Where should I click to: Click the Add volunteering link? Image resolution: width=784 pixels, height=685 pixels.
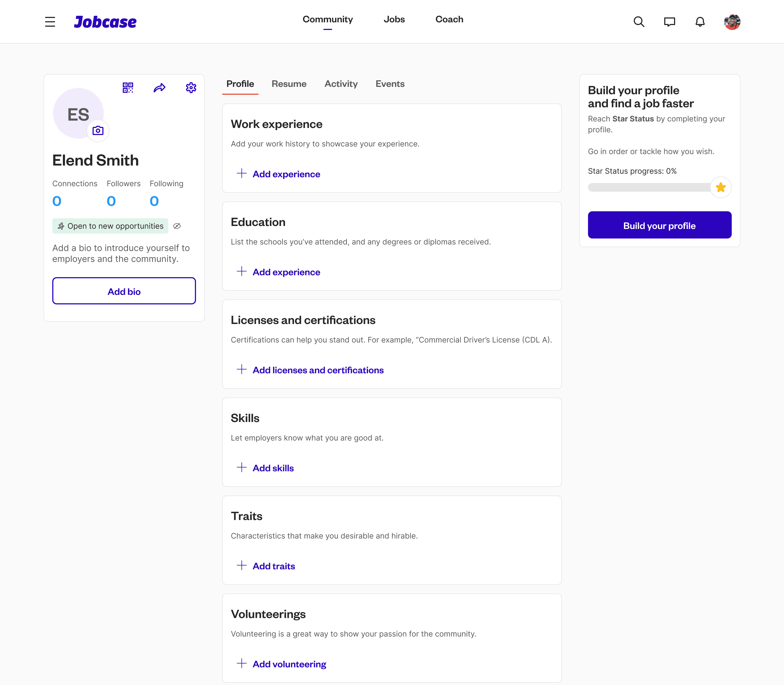(x=289, y=664)
